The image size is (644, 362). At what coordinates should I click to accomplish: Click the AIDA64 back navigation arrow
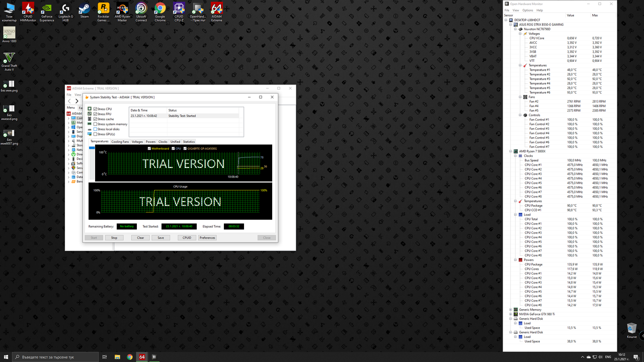70,101
